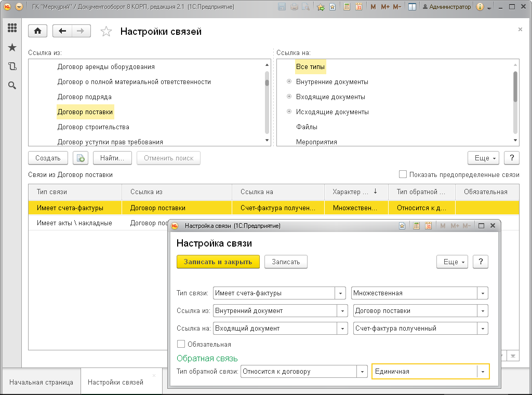Open the Единичная dropdown arrow

click(483, 372)
